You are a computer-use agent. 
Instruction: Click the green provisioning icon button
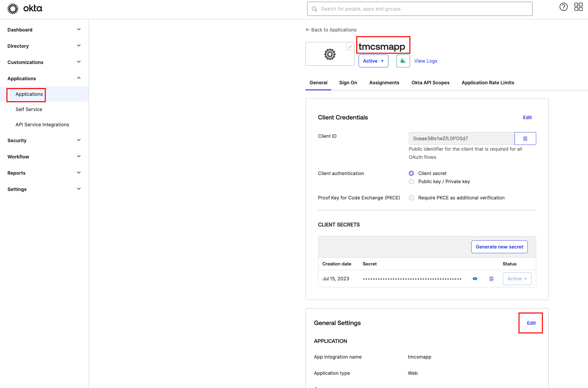pos(403,61)
